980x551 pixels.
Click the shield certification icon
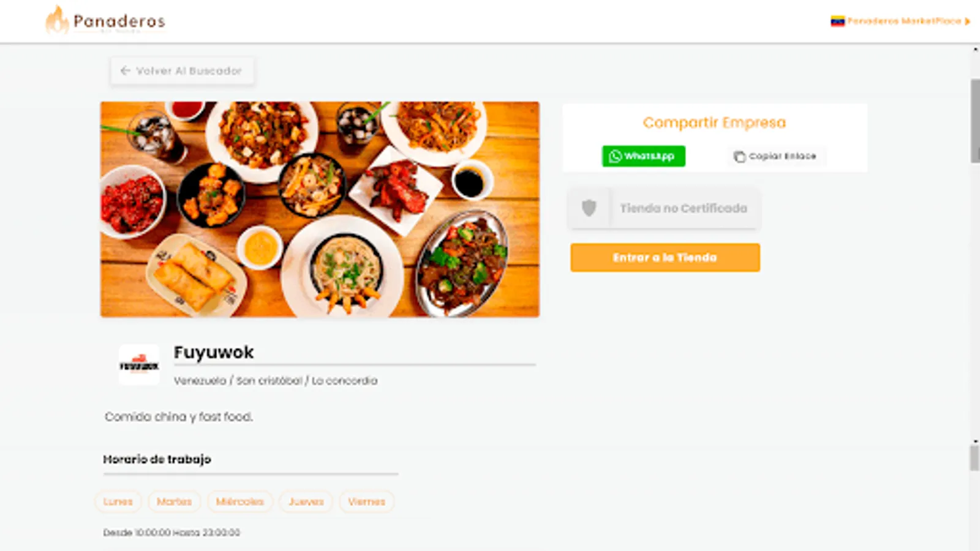click(x=589, y=208)
